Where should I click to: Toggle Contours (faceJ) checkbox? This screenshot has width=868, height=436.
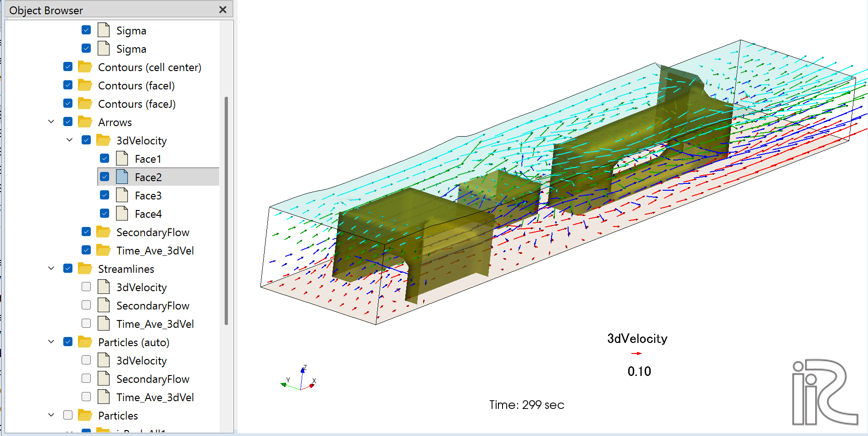coord(68,103)
